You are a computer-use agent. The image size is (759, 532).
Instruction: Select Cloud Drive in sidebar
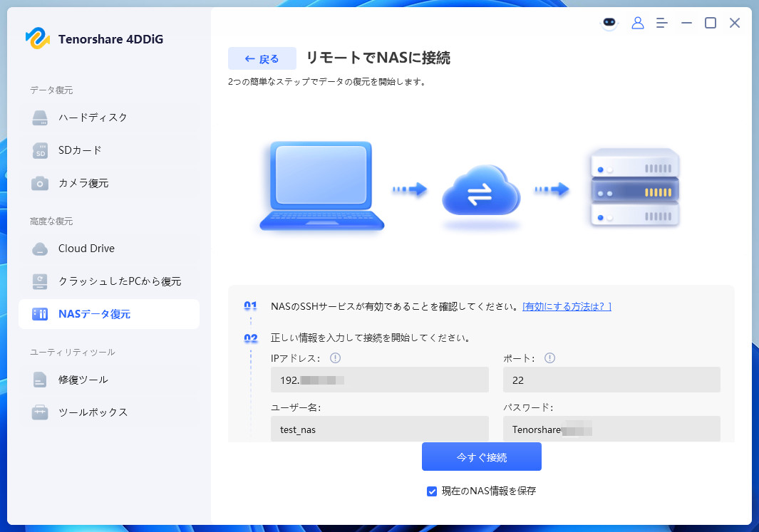[x=109, y=249]
